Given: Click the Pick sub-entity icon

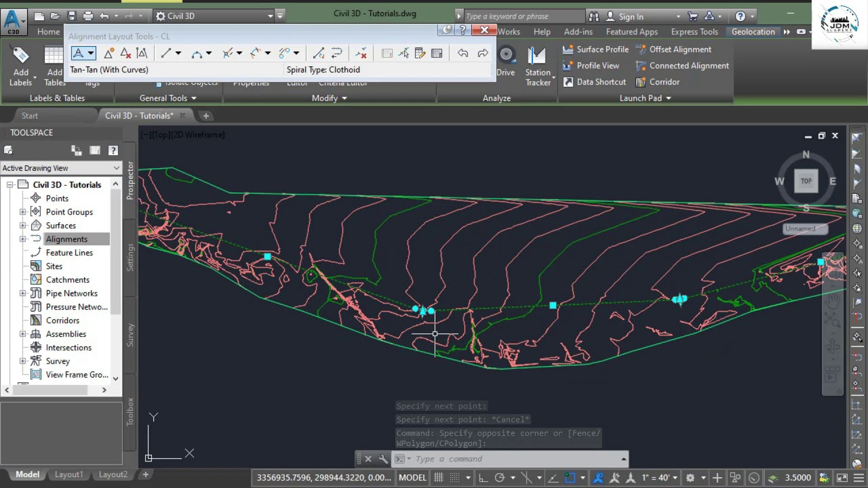Looking at the screenshot, I should point(404,54).
